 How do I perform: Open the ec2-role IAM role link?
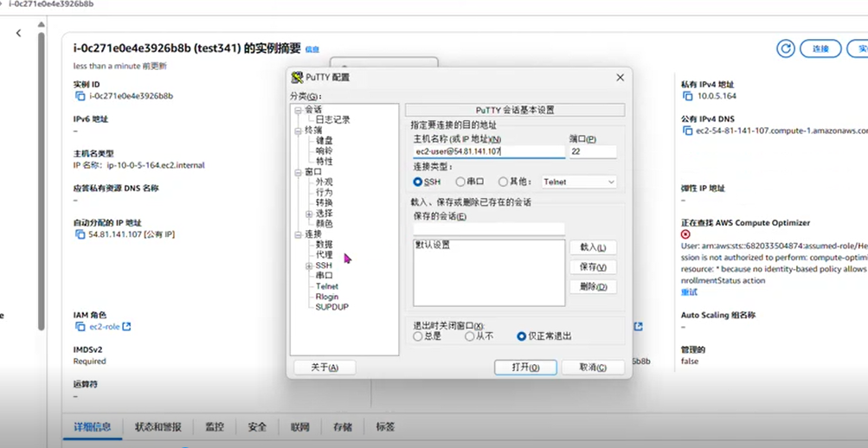tap(105, 327)
